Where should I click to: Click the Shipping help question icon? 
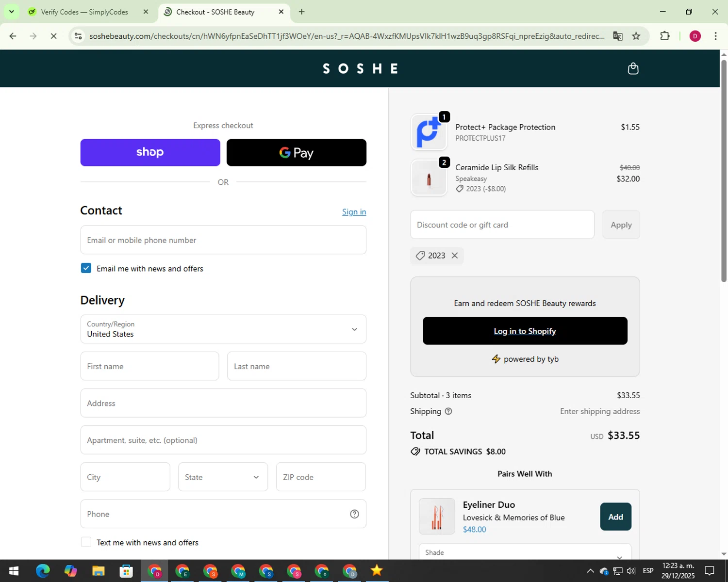(448, 411)
